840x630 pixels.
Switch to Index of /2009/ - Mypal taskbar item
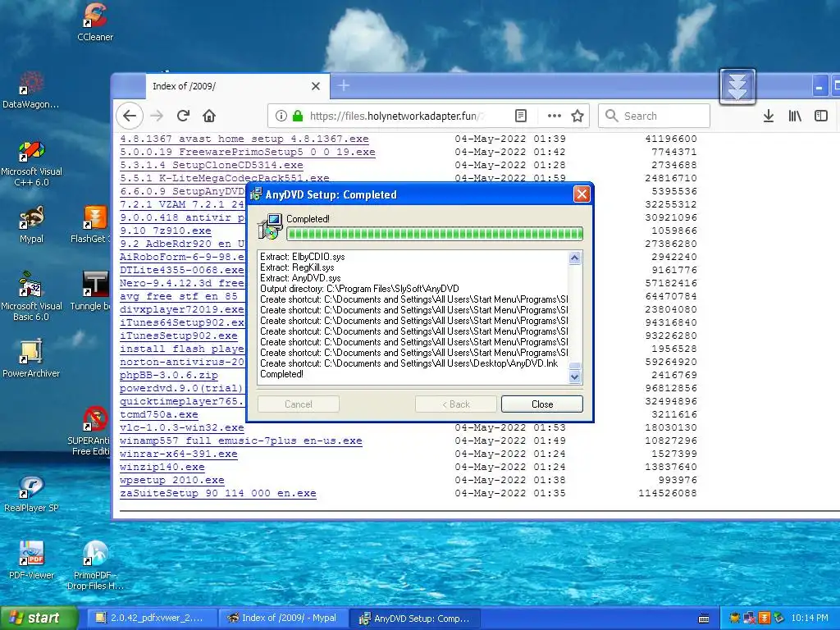pyautogui.click(x=284, y=619)
